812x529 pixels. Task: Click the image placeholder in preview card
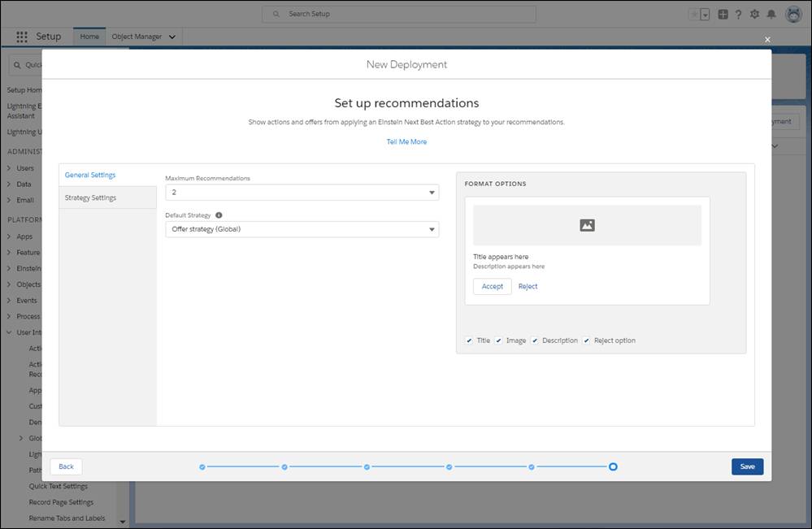[x=587, y=225]
